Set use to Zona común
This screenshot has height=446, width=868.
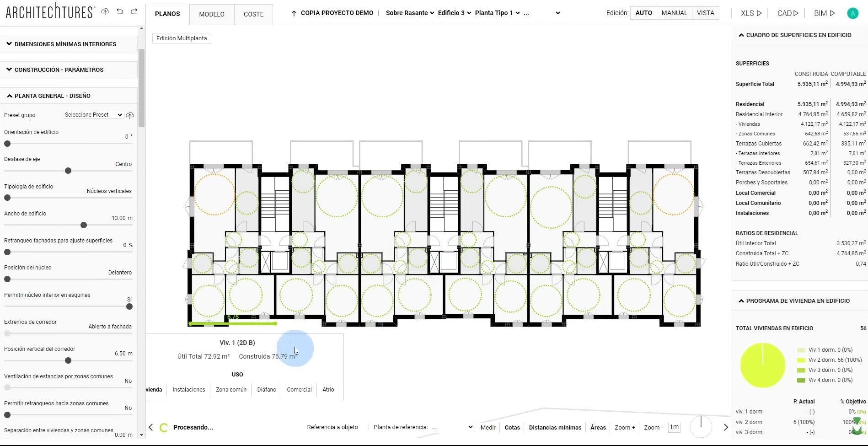231,390
